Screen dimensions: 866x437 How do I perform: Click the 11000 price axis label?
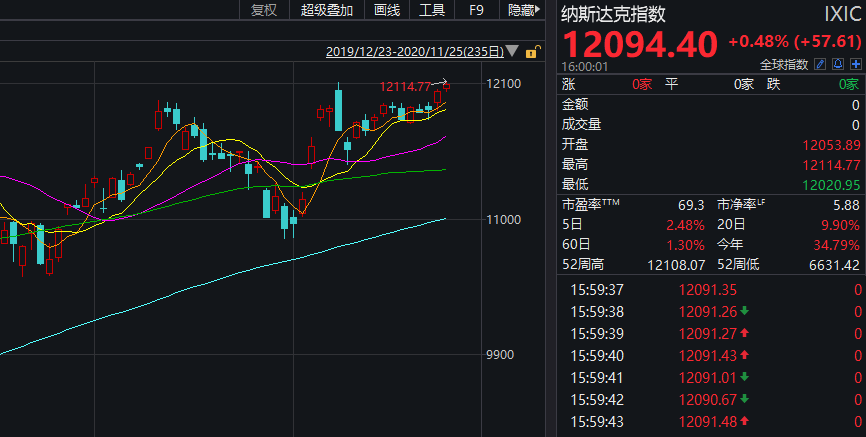click(503, 220)
